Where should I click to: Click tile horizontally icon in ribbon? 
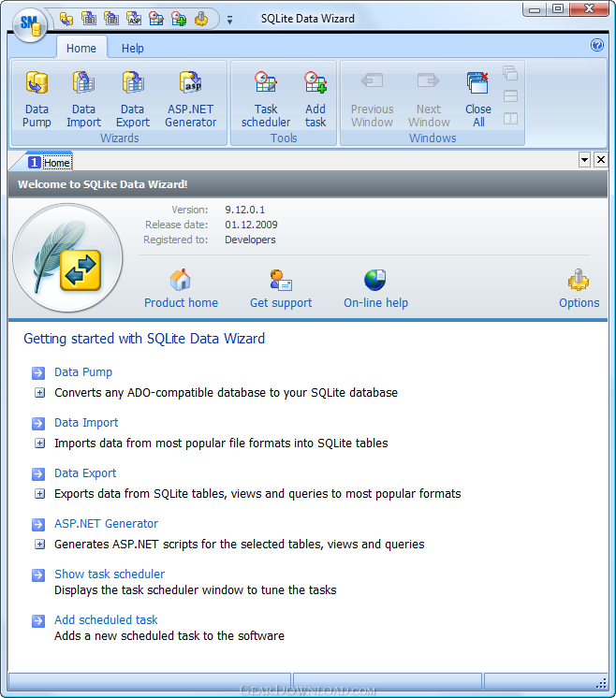[510, 96]
